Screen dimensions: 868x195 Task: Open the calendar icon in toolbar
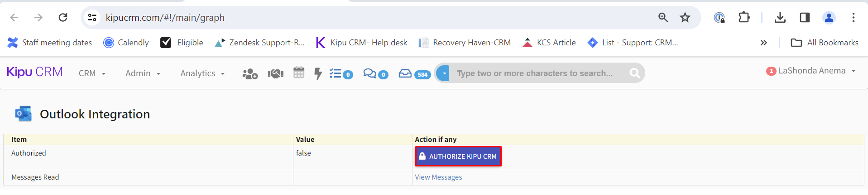pyautogui.click(x=299, y=73)
